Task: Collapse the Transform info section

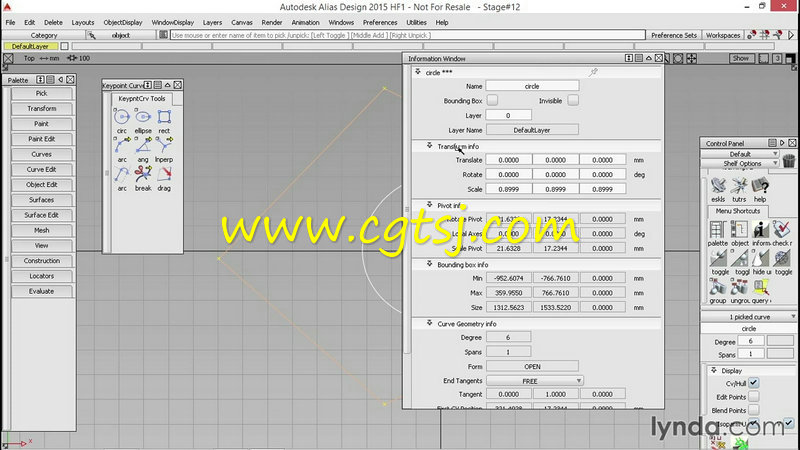Action: (x=430, y=146)
